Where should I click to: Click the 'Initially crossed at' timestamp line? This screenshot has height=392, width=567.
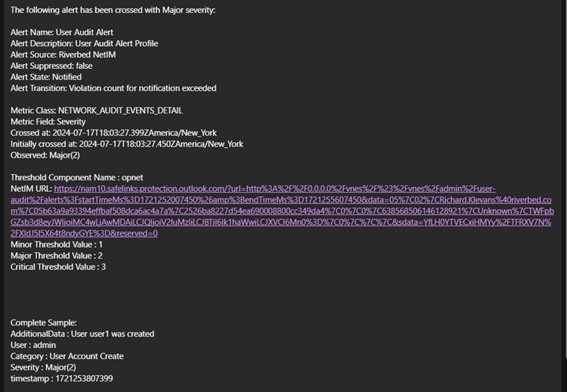(126, 144)
